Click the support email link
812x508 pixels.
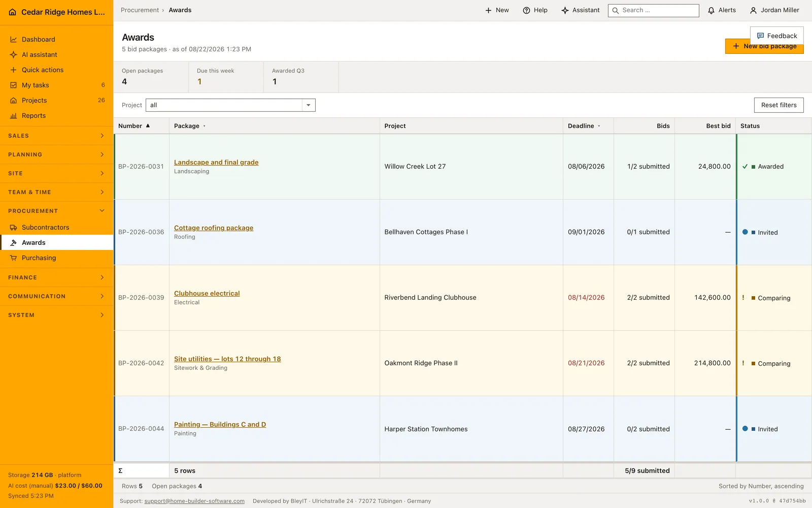(x=194, y=501)
